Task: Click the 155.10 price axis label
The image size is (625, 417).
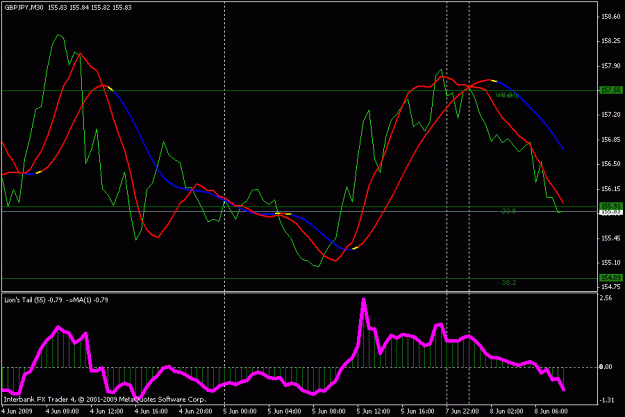Action: point(612,263)
